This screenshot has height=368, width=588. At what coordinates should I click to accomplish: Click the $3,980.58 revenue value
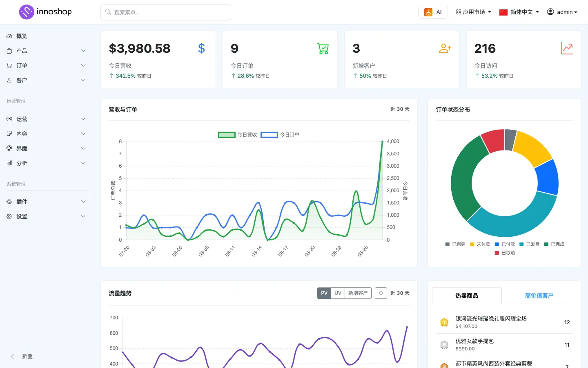click(140, 49)
